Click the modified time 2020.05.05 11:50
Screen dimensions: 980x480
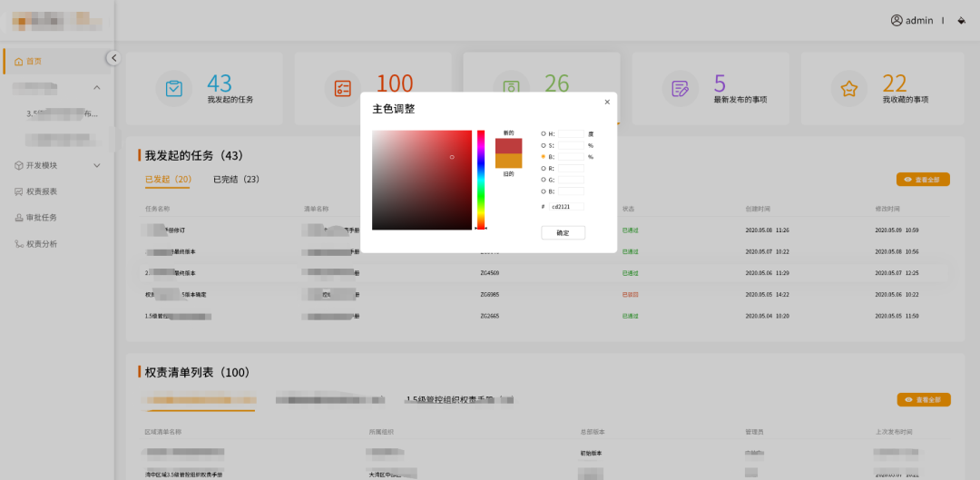click(897, 317)
